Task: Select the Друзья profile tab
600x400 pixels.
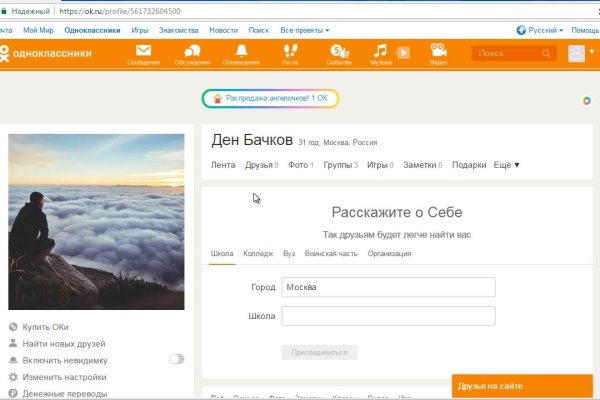Action: coord(259,165)
